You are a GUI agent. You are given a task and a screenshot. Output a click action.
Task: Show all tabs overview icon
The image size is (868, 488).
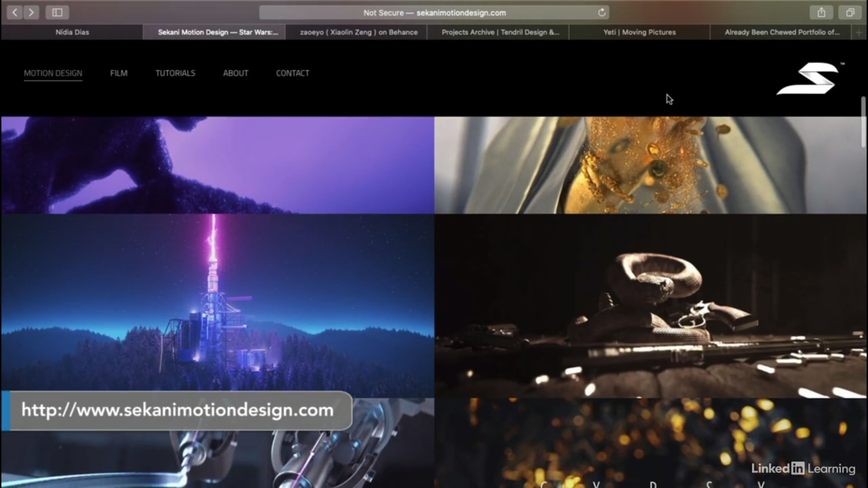click(x=850, y=13)
